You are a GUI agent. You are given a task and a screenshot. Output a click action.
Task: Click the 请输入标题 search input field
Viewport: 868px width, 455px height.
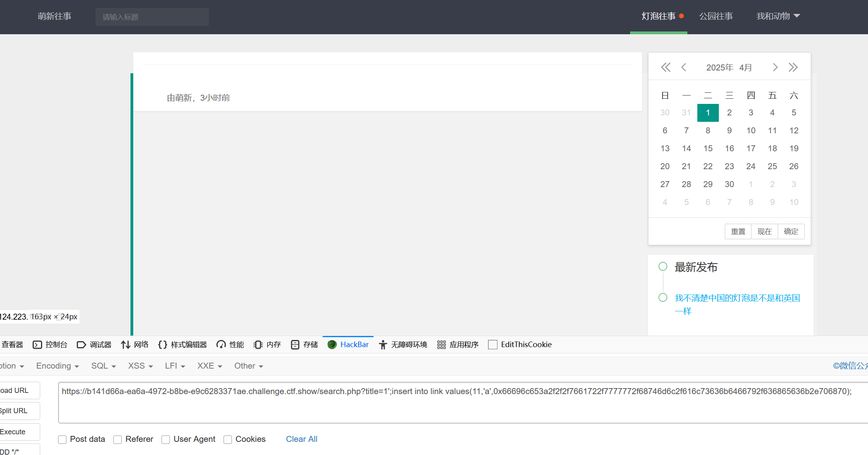(x=152, y=17)
